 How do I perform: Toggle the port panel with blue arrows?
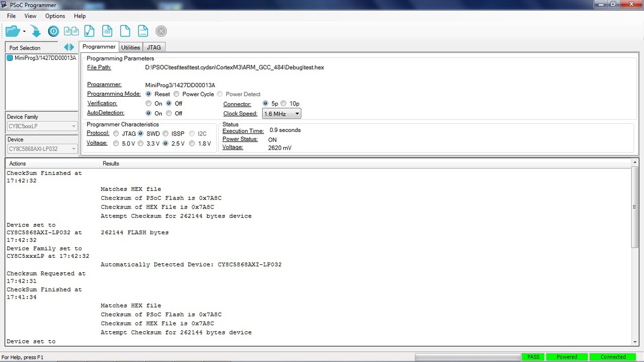(69, 47)
